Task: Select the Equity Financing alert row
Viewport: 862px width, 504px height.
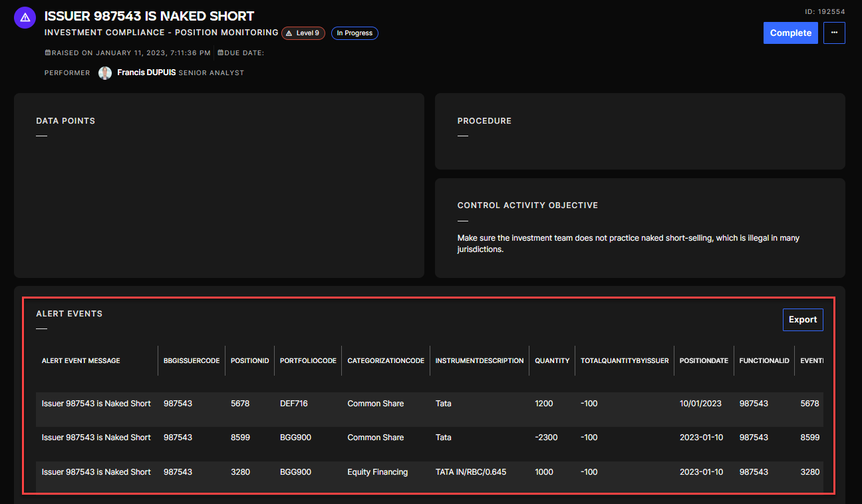Action: (377, 472)
